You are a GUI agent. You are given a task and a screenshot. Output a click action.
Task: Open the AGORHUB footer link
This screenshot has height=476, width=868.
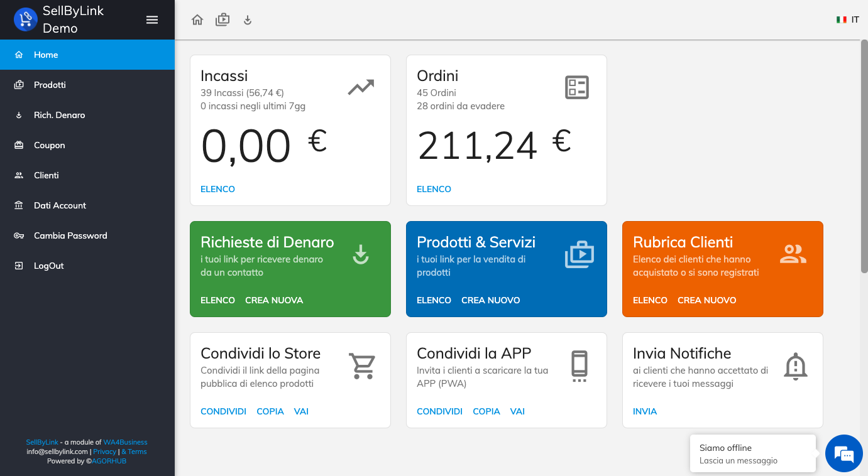click(109, 461)
